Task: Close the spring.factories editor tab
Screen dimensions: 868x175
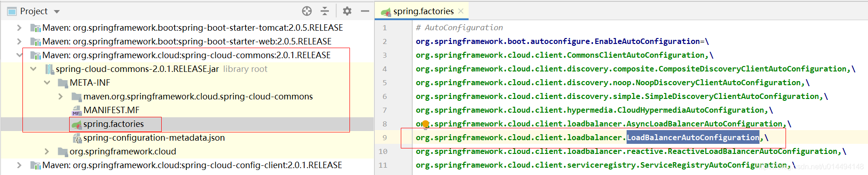Action: click(x=461, y=11)
